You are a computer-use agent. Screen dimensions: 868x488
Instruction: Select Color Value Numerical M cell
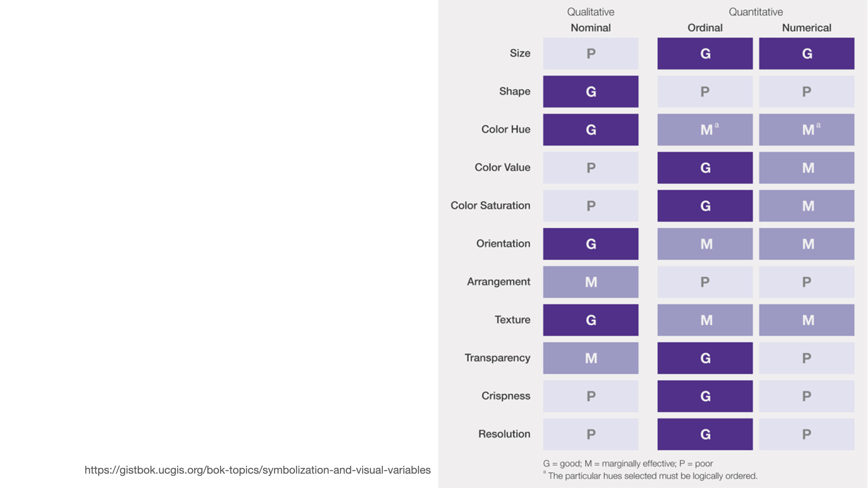[807, 168]
